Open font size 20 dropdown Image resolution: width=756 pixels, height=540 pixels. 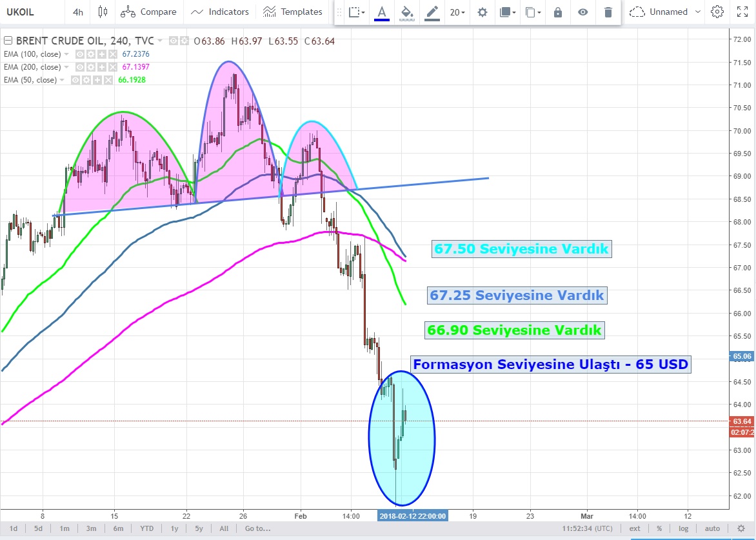point(458,12)
